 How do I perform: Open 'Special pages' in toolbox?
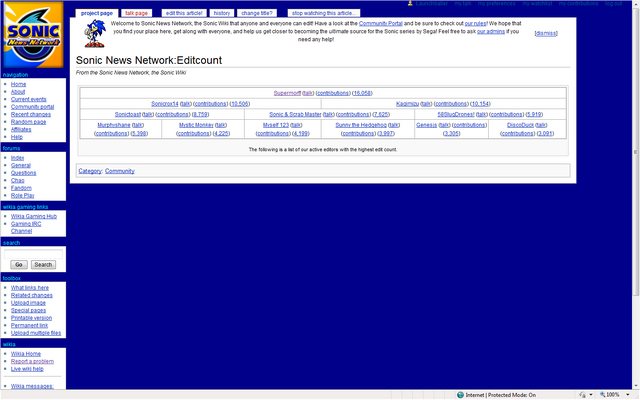[x=28, y=310]
